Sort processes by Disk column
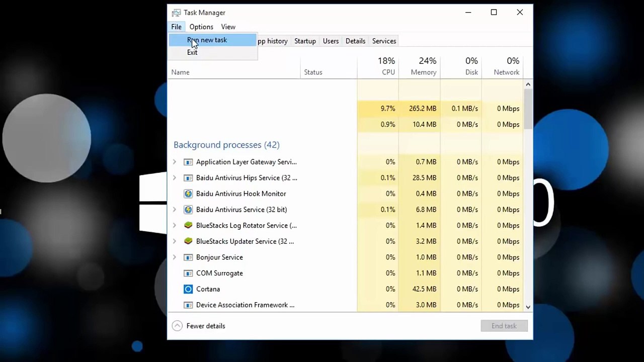Viewport: 644px width, 362px height. point(461,67)
